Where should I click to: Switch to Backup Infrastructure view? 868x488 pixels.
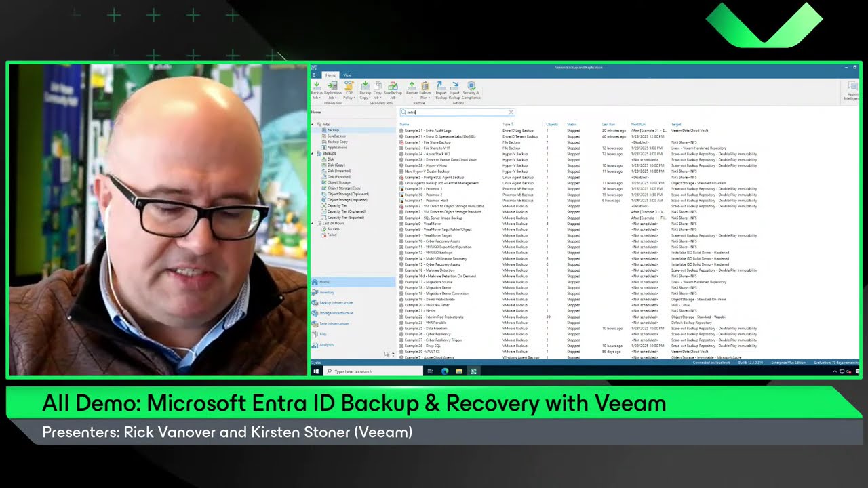tap(336, 303)
